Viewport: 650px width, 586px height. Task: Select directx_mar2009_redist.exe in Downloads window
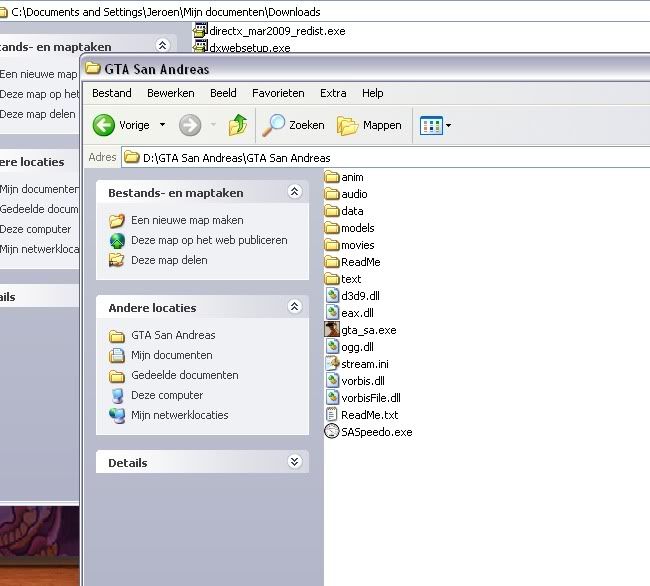(270, 31)
